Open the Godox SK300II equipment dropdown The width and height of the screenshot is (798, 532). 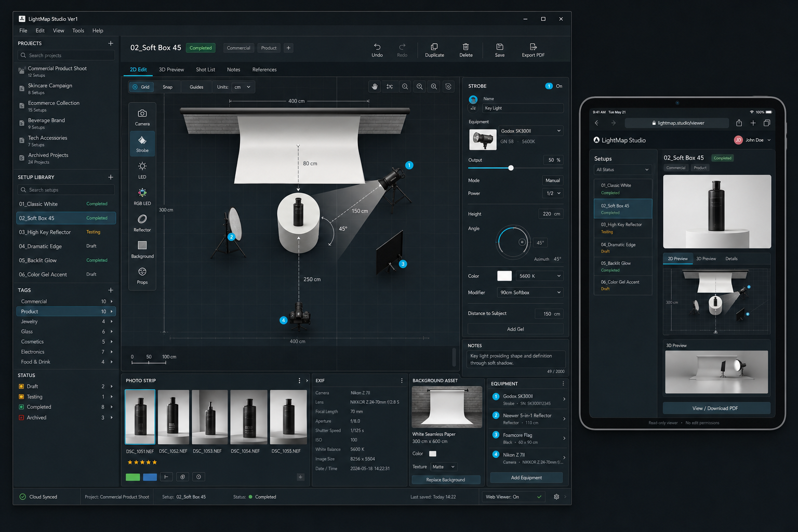tap(530, 131)
